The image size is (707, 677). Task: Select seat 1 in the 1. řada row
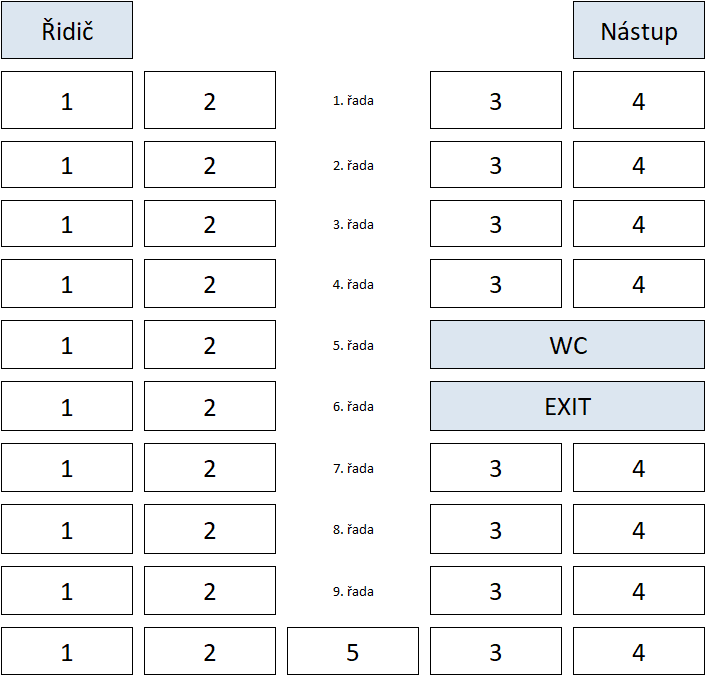point(67,100)
